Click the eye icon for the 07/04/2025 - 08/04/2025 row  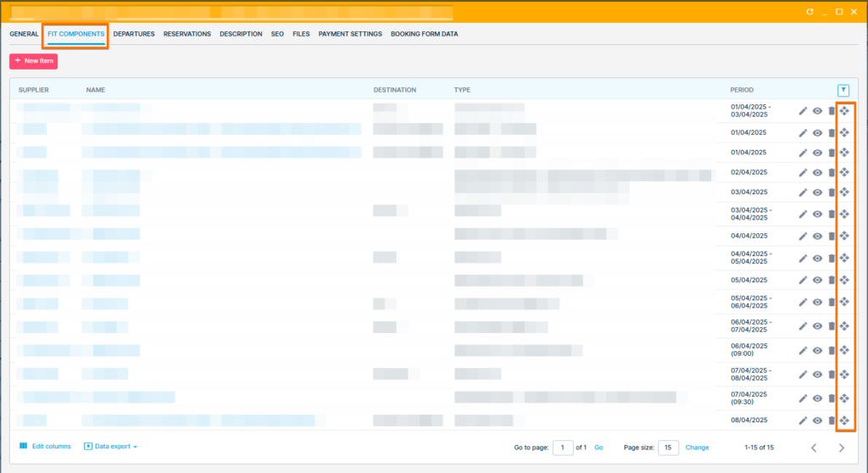pos(817,375)
